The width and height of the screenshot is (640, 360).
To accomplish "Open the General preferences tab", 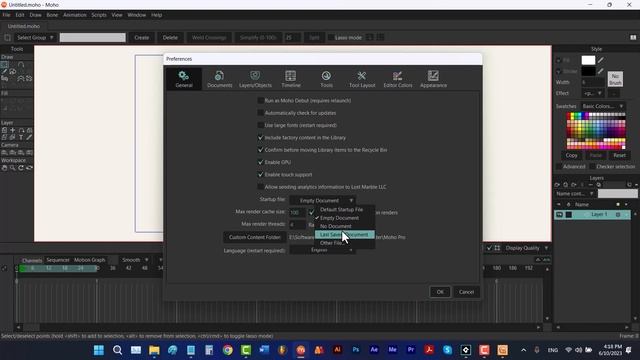I will (184, 79).
